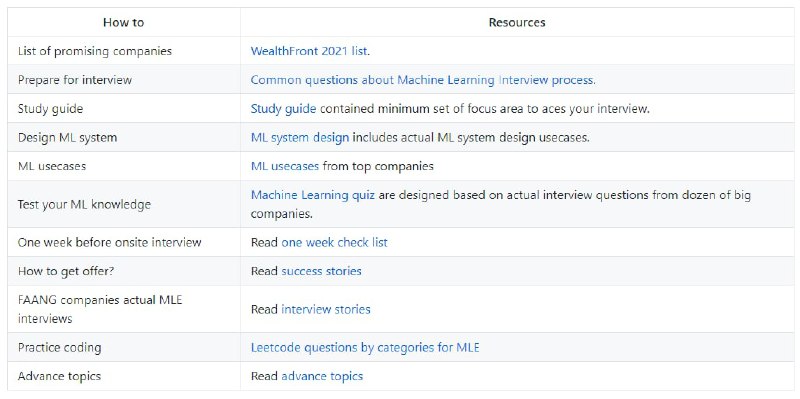Image resolution: width=800 pixels, height=399 pixels.
Task: Read the success stories link
Action: coord(321,271)
